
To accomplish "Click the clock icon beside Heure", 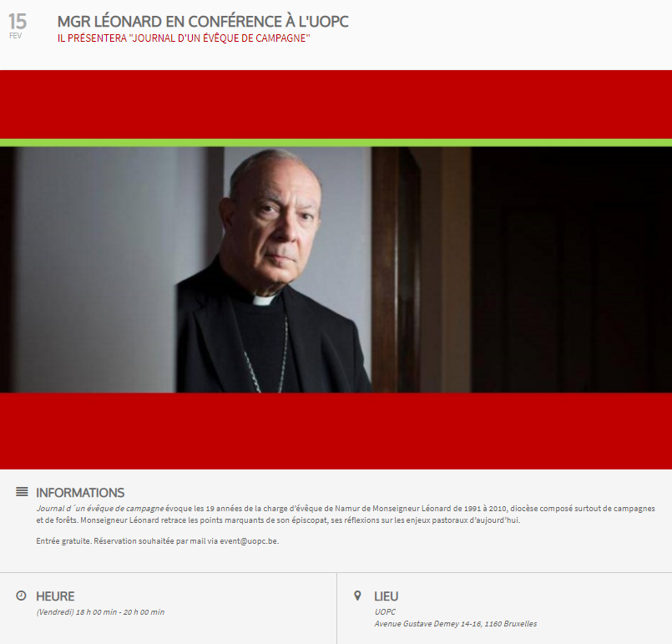I will 21,596.
